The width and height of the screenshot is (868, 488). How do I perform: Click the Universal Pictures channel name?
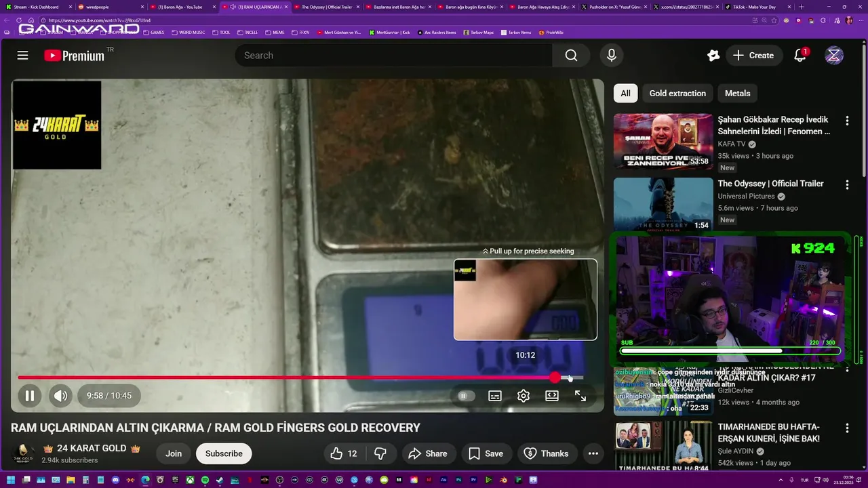pos(746,197)
